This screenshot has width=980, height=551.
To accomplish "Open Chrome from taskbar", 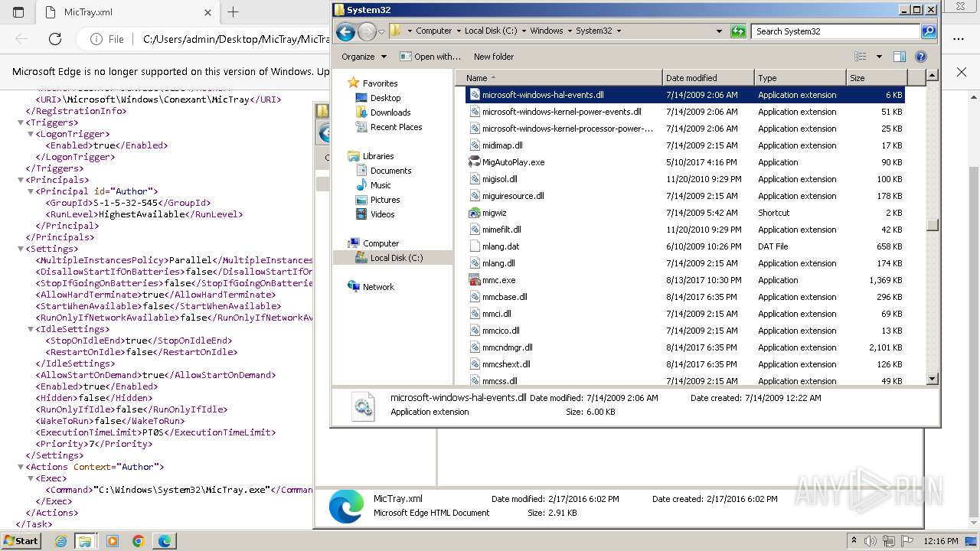I will coord(138,541).
